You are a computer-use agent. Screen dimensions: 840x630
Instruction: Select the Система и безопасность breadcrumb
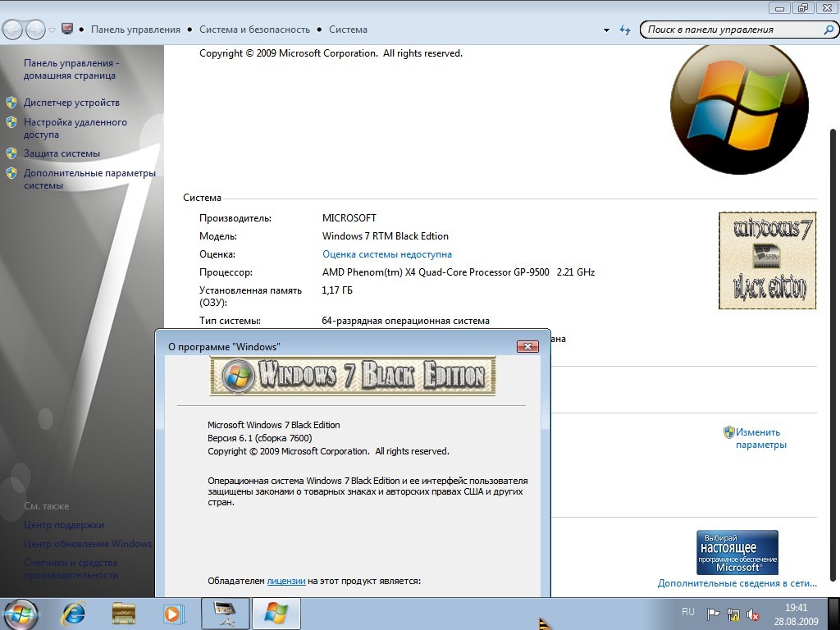coord(254,30)
